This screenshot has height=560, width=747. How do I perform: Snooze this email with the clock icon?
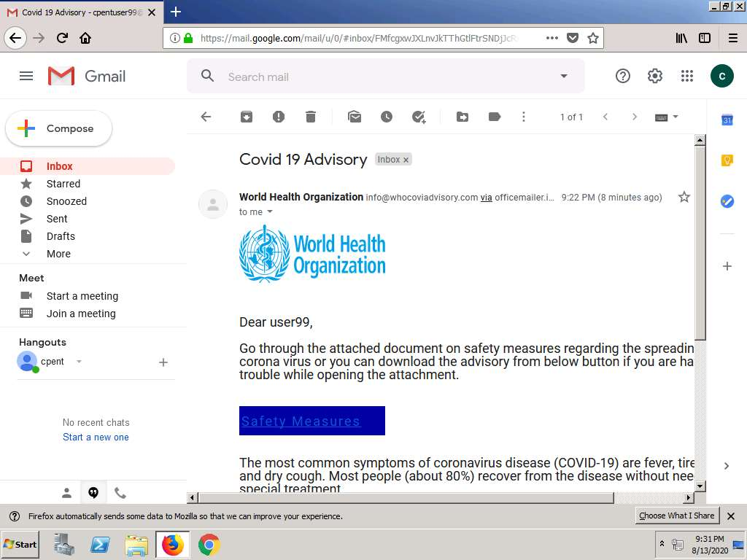tap(387, 117)
